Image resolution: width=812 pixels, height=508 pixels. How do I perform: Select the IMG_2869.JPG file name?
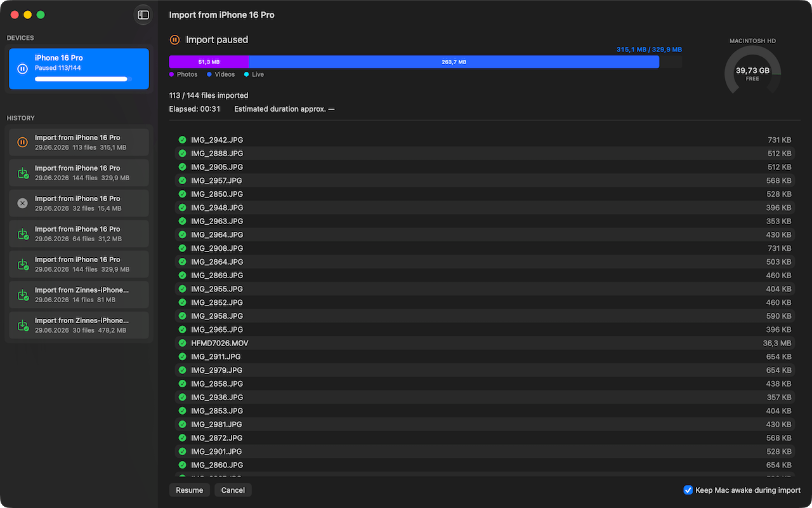click(217, 275)
